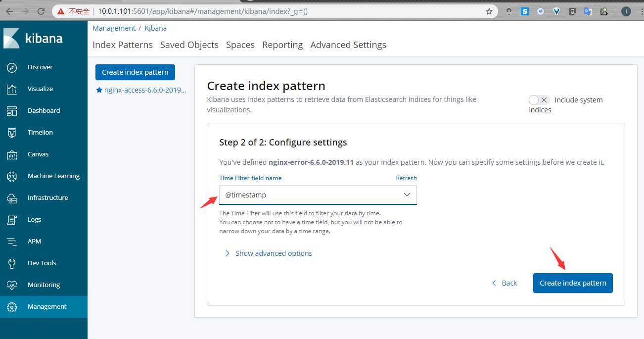This screenshot has width=644, height=339.
Task: Open Time Filter field name dropdown
Action: pos(318,195)
